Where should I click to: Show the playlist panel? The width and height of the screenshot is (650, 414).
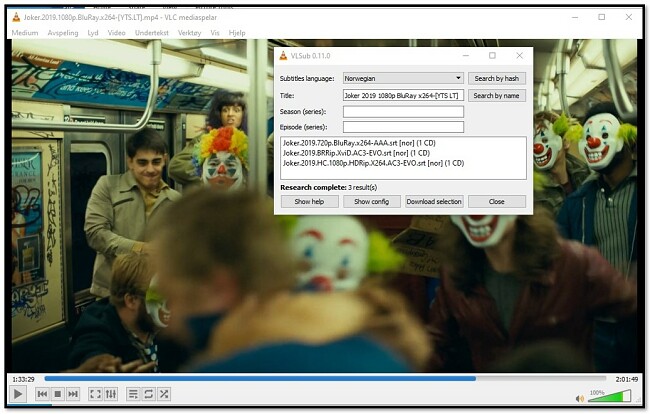tap(133, 394)
